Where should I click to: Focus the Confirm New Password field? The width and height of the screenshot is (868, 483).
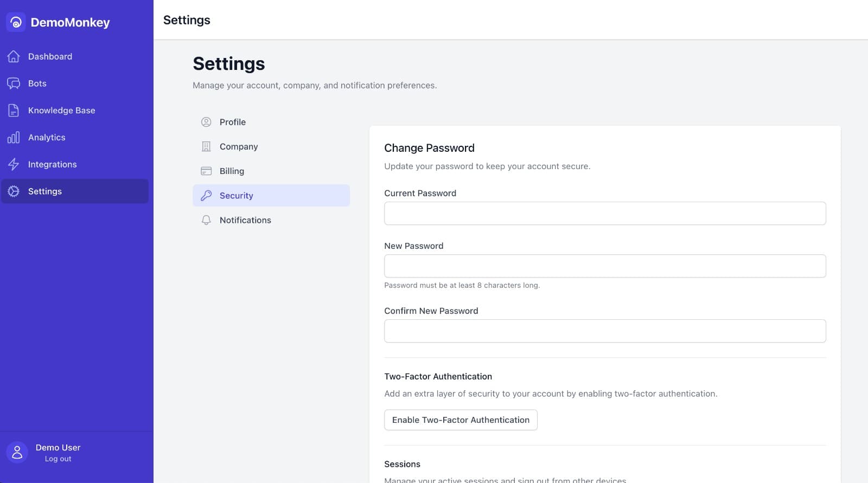[x=605, y=331]
